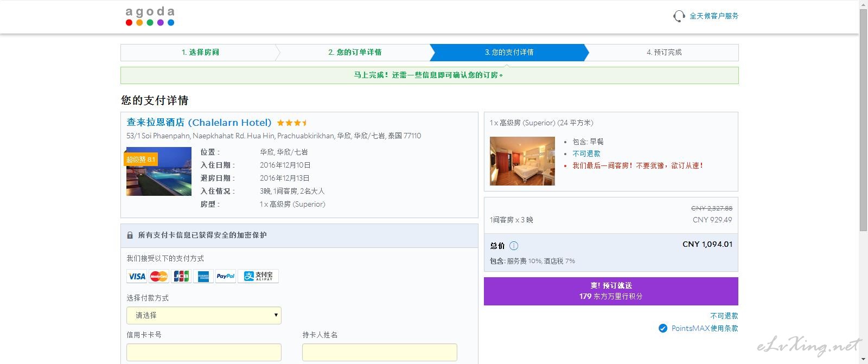
Task: Click the 1 x 高级房 (Superior) room heading
Action: coord(541,123)
